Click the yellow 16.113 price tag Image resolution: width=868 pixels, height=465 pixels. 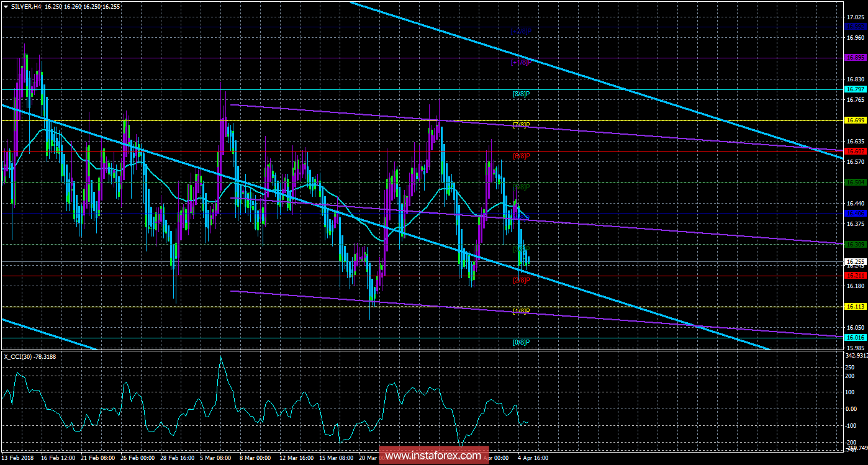(x=855, y=307)
